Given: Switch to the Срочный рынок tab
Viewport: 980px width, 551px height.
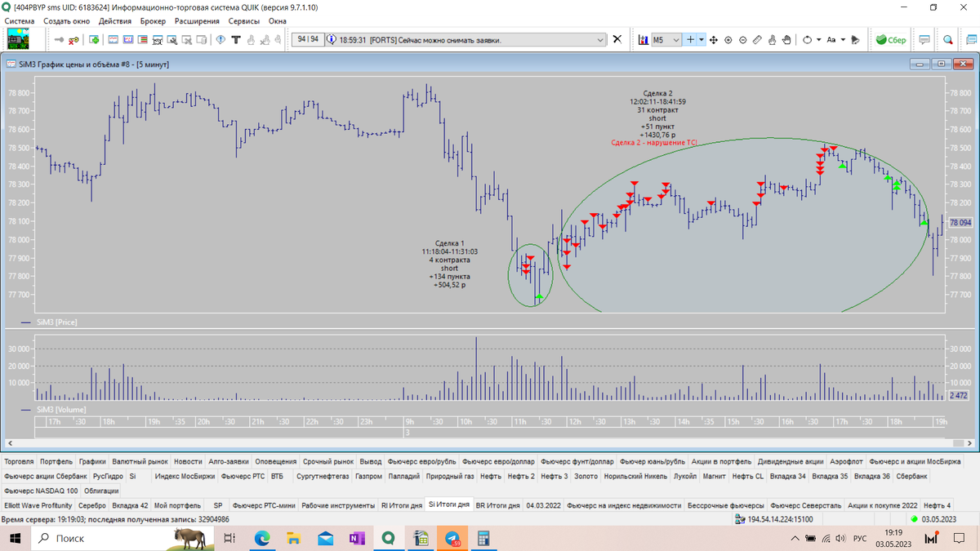Looking at the screenshot, I should pyautogui.click(x=328, y=460).
